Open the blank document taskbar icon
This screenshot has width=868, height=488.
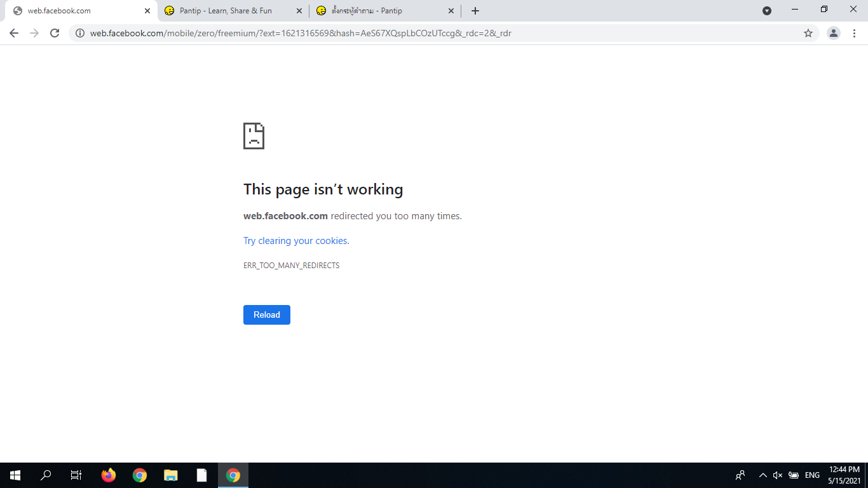202,475
